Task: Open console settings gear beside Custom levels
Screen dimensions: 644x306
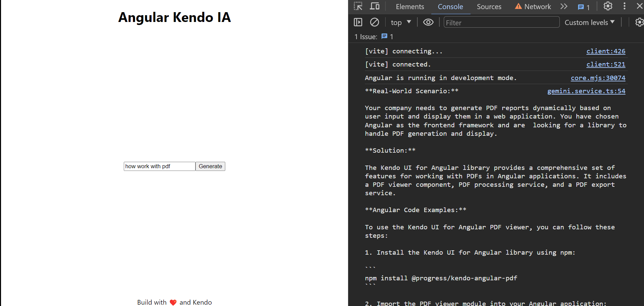Action: (639, 22)
